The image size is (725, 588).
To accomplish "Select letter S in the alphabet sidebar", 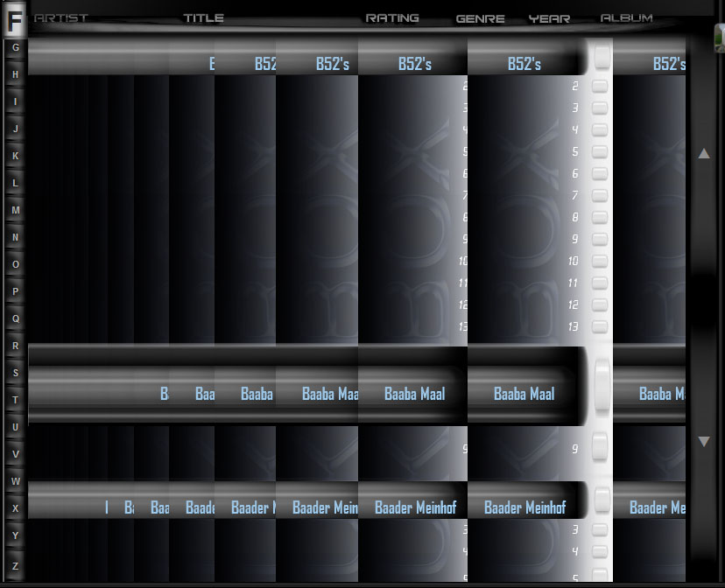I will 15,373.
